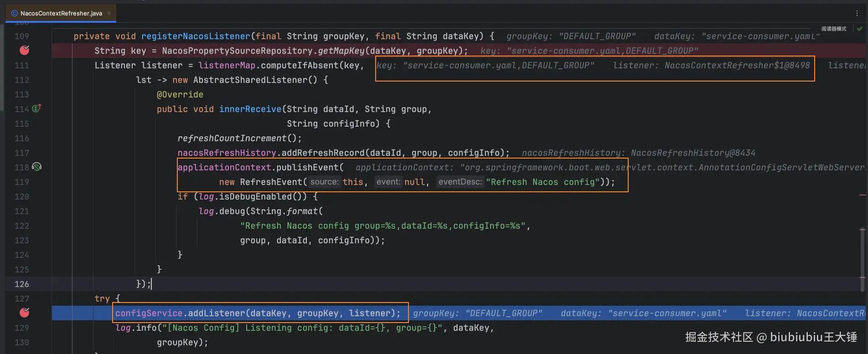Image resolution: width=868 pixels, height=354 pixels.
Task: Click the refreshCountIncrement call
Action: [232, 138]
